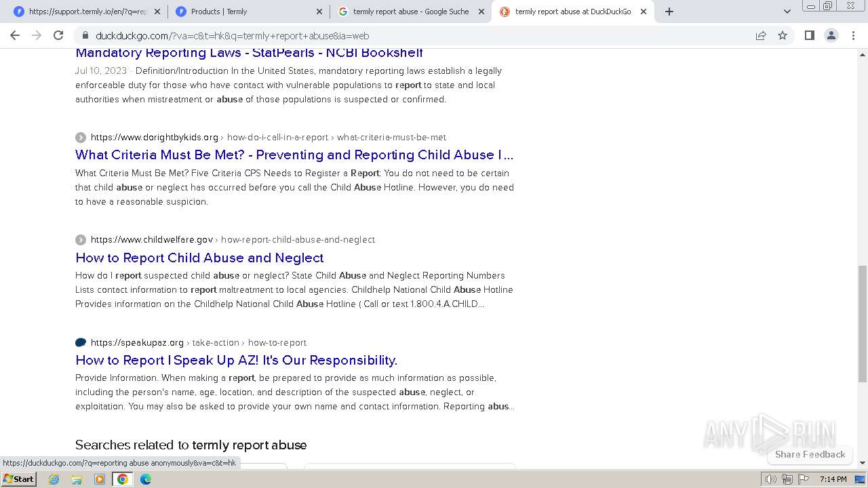868x488 pixels.
Task: Open the Windows Start menu
Action: click(19, 479)
